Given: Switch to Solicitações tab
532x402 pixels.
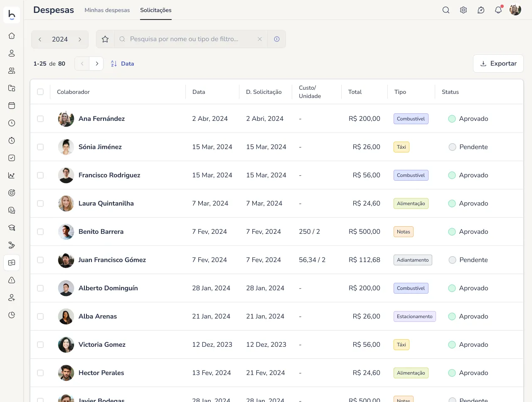Looking at the screenshot, I should (156, 10).
